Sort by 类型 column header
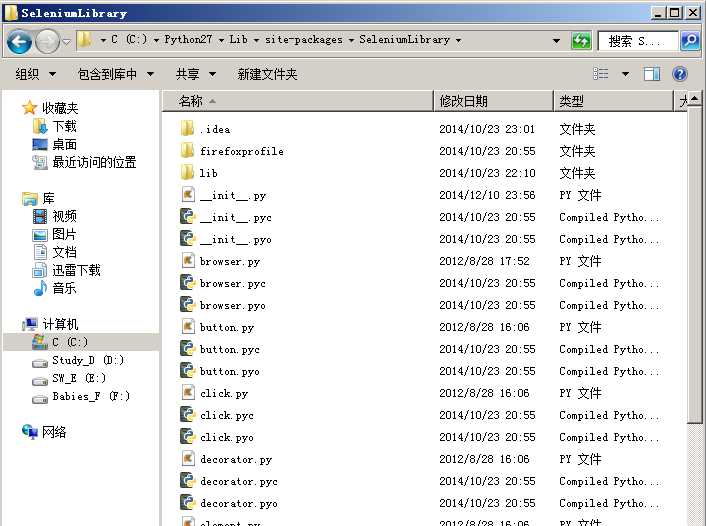Image resolution: width=706 pixels, height=526 pixels. point(613,101)
